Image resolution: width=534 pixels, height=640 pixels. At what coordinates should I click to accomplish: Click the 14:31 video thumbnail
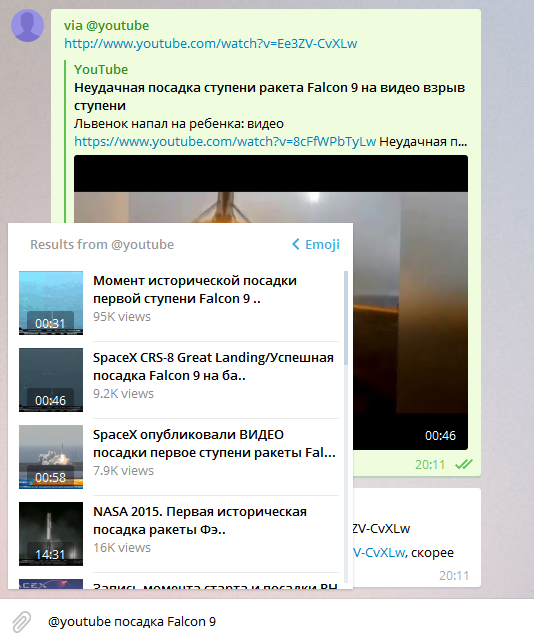(x=51, y=534)
